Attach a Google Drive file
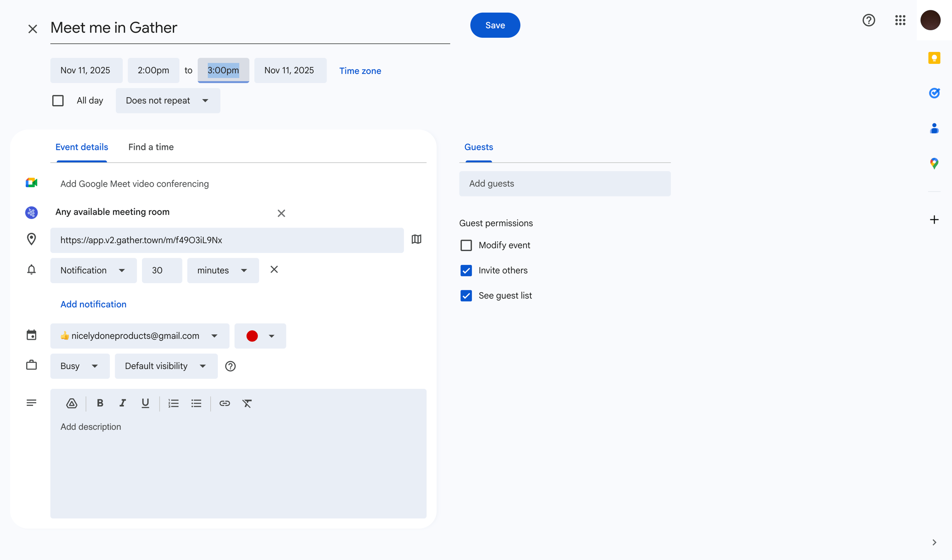 tap(71, 403)
